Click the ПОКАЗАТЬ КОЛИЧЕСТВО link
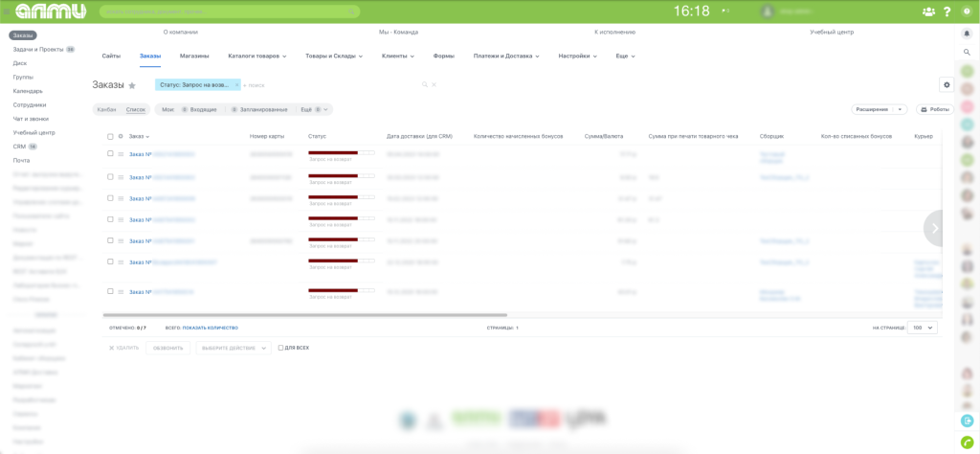Image resolution: width=980 pixels, height=454 pixels. pos(210,328)
